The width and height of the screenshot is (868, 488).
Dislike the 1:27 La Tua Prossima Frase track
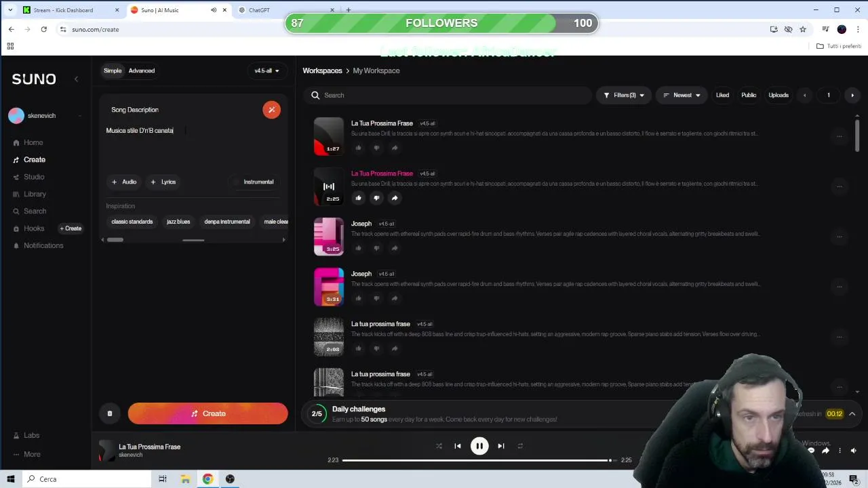click(376, 148)
